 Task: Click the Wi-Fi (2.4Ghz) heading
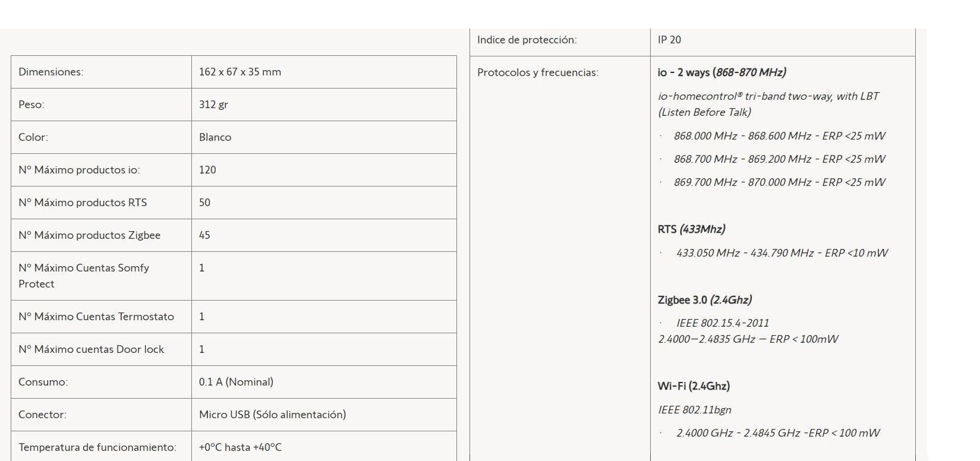(694, 386)
